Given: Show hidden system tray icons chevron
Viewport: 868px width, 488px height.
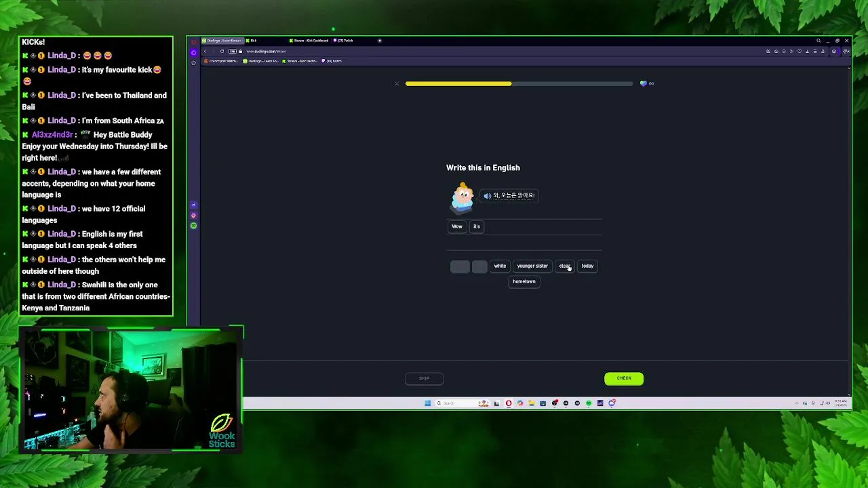Looking at the screenshot, I should click(797, 403).
